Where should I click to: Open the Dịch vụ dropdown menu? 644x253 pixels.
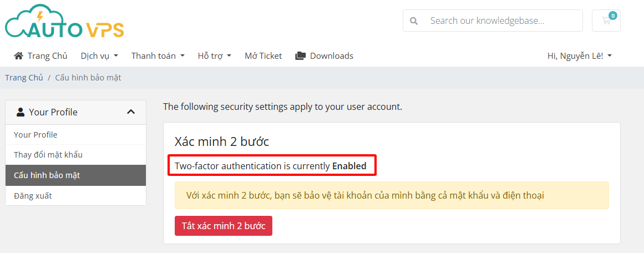click(x=99, y=56)
